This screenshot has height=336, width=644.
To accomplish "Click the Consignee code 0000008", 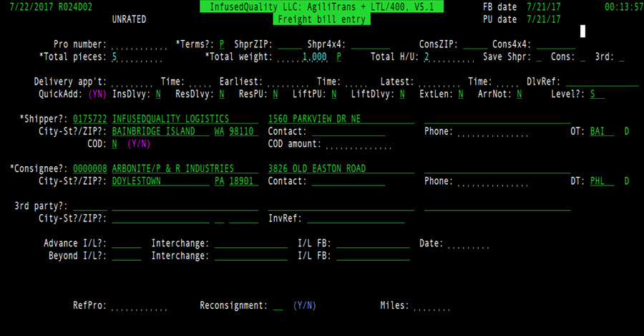I will point(90,169).
